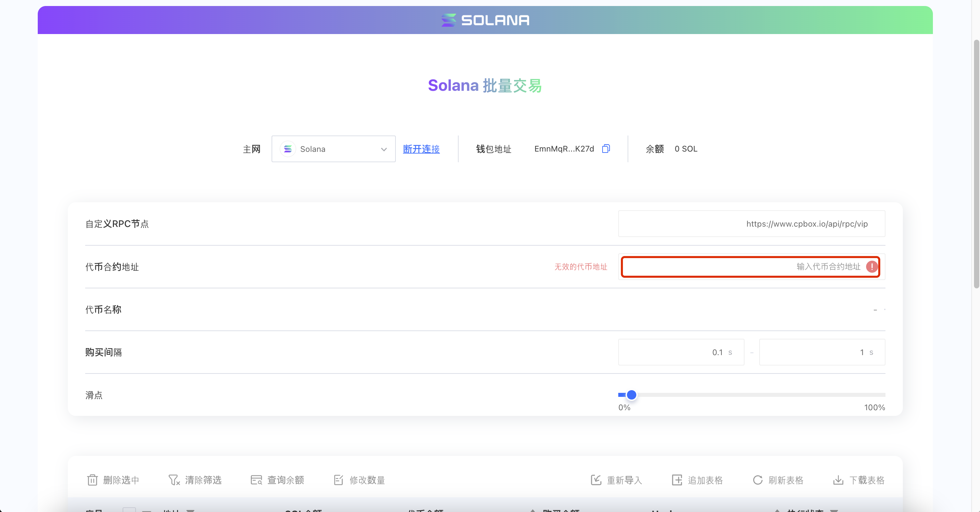Query balances using 查询余额
980x512 pixels.
tap(277, 480)
